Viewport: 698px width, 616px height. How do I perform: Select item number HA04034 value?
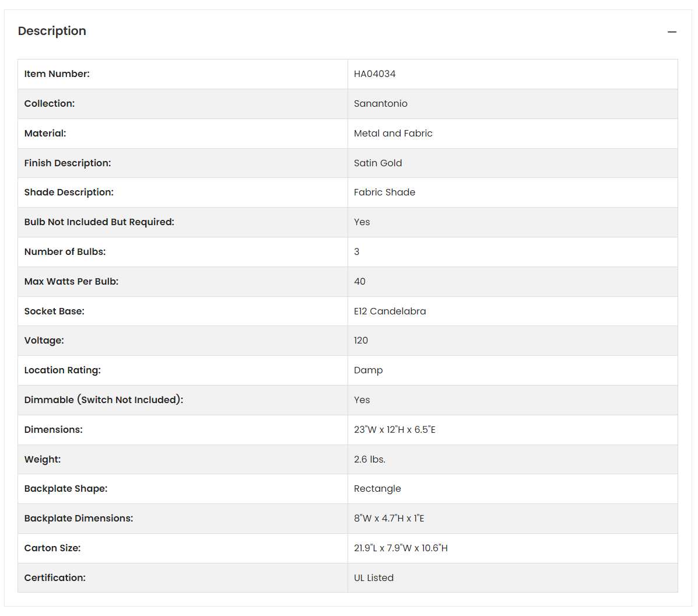click(x=374, y=74)
